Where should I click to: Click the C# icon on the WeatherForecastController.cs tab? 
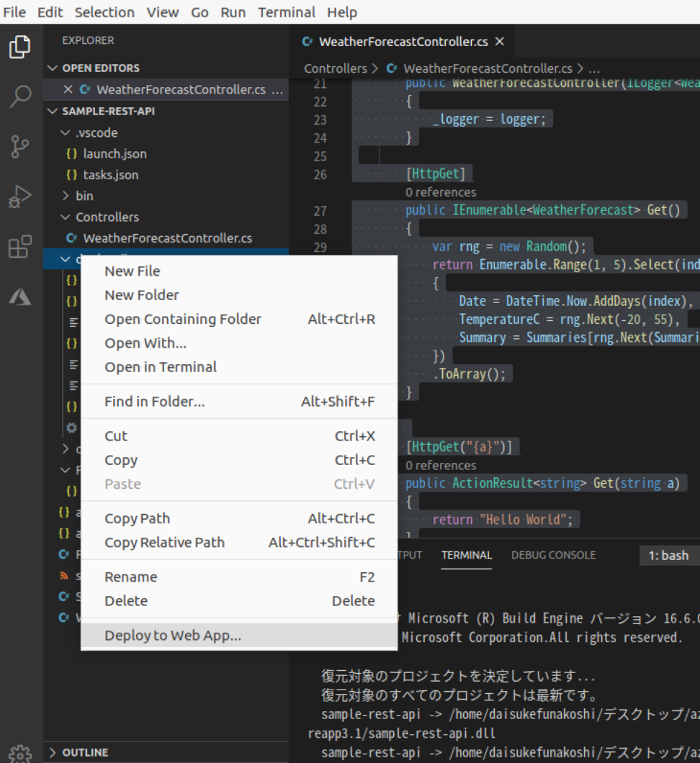click(309, 42)
